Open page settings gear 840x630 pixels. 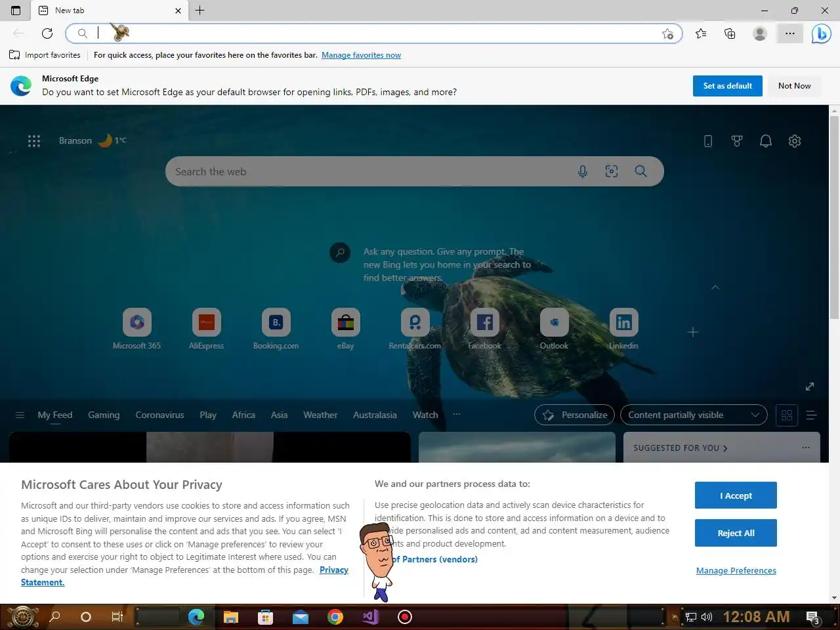795,141
